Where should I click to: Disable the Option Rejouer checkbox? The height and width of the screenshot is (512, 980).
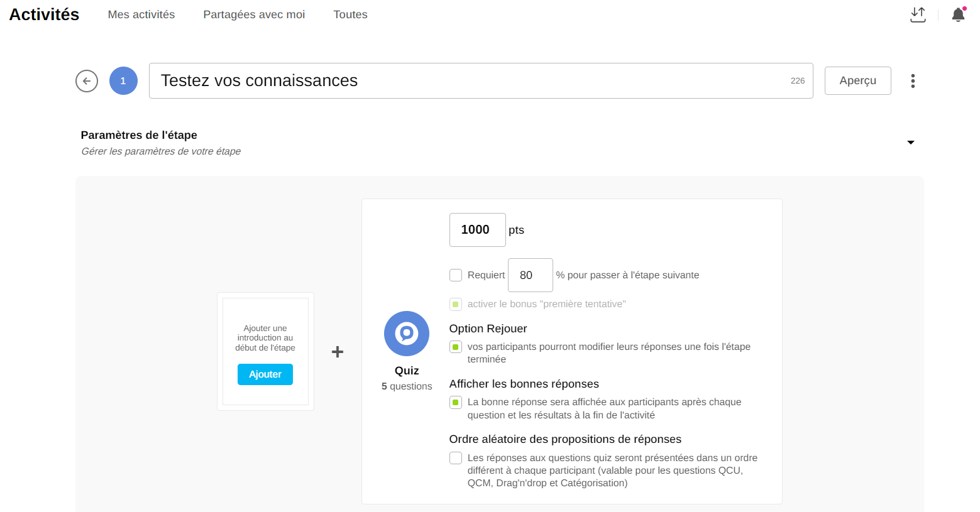[456, 347]
